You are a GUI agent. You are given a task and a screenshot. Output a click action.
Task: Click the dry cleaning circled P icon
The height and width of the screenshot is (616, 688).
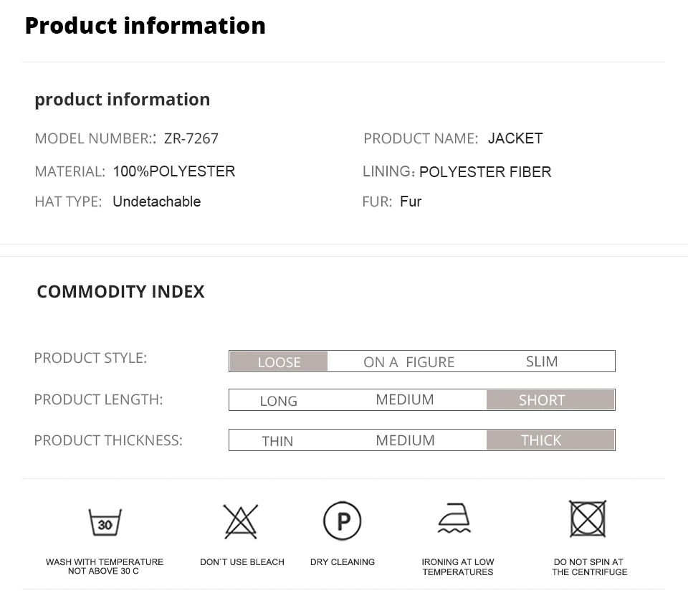pos(342,521)
